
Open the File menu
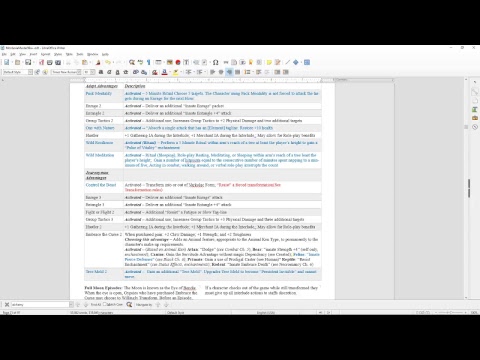point(4,54)
